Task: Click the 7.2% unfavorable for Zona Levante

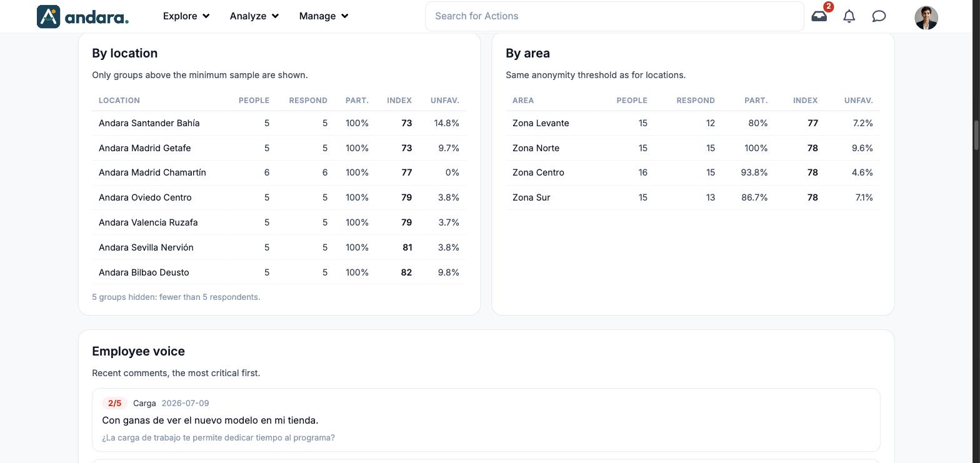Action: click(x=862, y=123)
